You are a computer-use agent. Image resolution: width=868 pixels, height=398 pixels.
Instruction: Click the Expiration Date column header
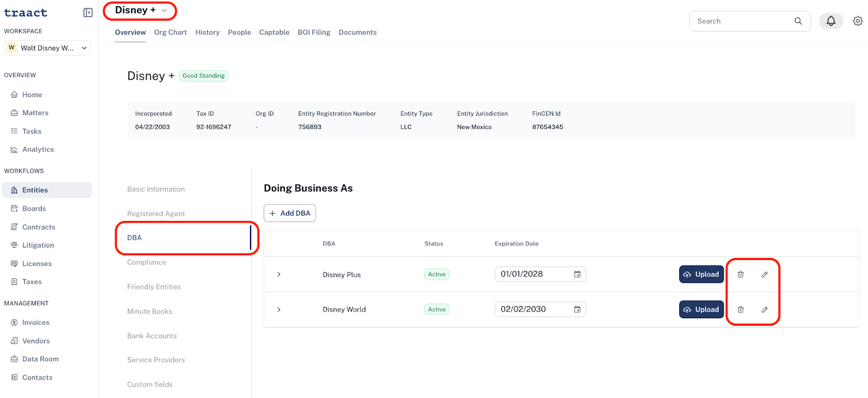(516, 244)
